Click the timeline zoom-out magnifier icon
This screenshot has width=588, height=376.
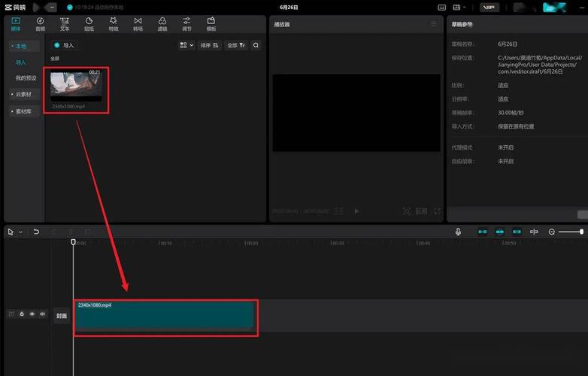click(x=552, y=232)
